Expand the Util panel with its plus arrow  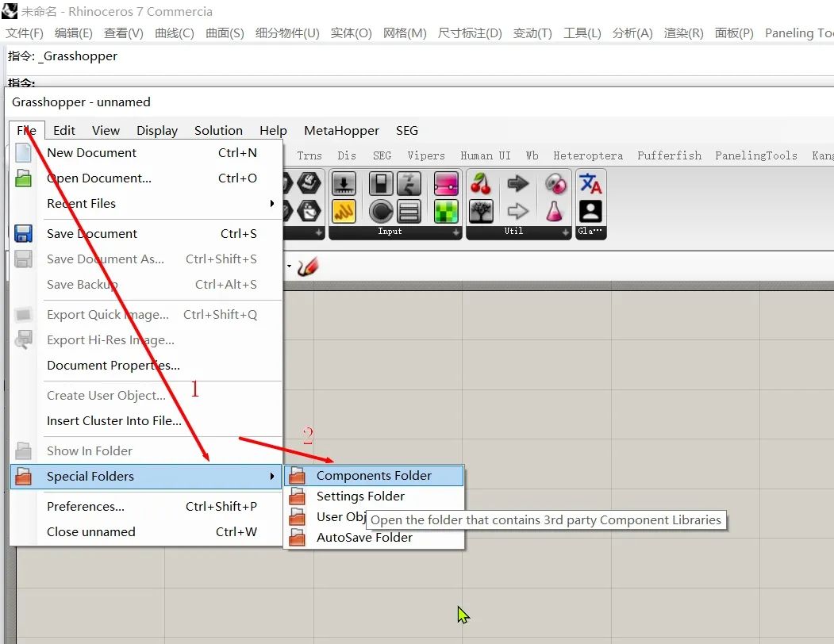[566, 232]
